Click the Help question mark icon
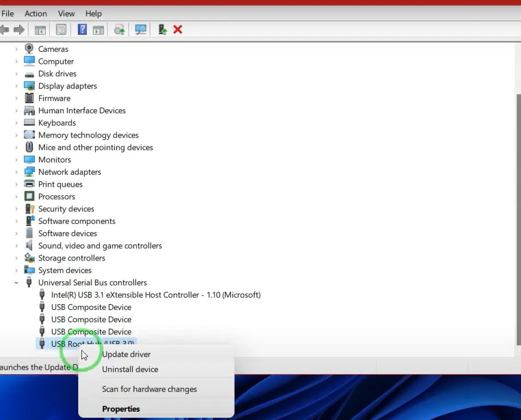521x420 pixels. (x=81, y=29)
